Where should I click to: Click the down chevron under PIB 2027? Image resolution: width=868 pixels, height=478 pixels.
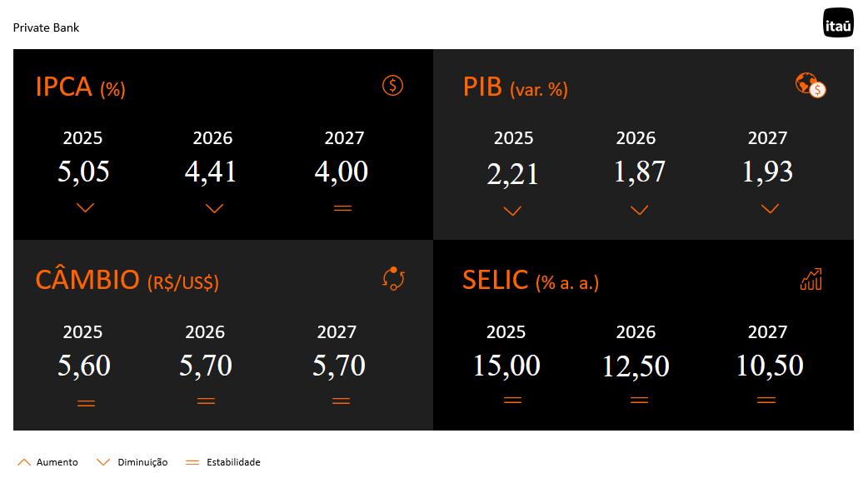pos(770,208)
